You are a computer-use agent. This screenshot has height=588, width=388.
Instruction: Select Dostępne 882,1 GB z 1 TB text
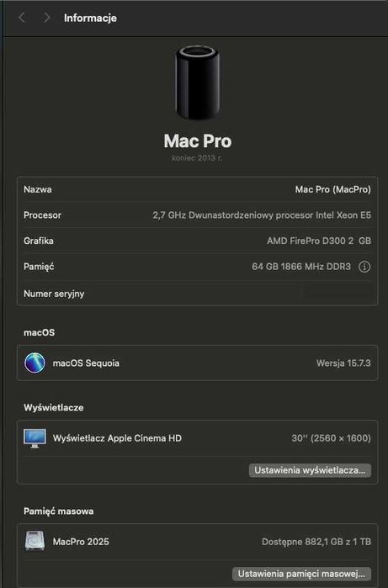click(316, 542)
